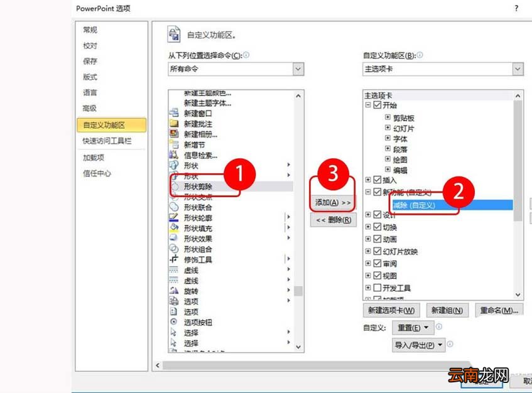The height and width of the screenshot is (393, 532).
Task: Open the 导入/导出(P) dropdown button
Action: tap(419, 345)
